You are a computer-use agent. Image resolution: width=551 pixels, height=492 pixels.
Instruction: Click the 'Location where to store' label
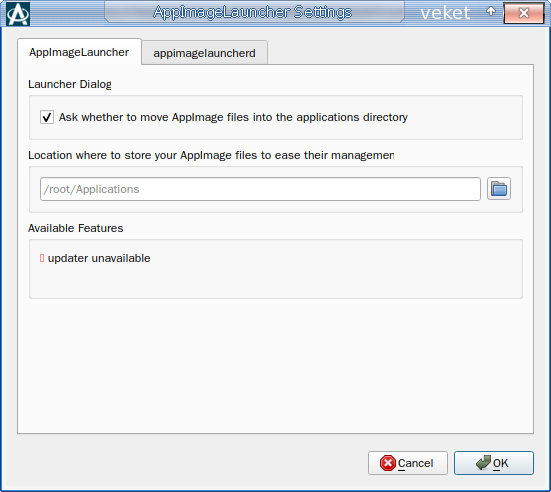(x=211, y=155)
